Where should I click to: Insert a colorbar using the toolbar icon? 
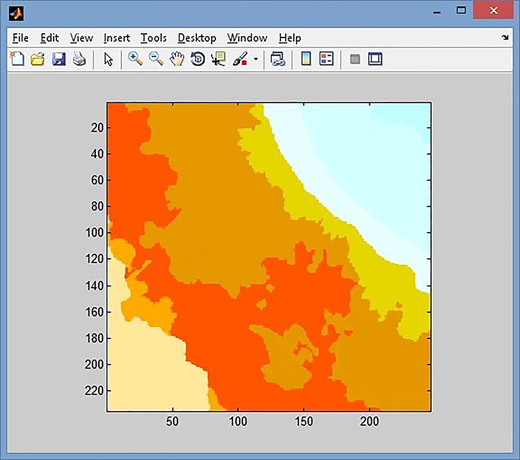coord(306,59)
